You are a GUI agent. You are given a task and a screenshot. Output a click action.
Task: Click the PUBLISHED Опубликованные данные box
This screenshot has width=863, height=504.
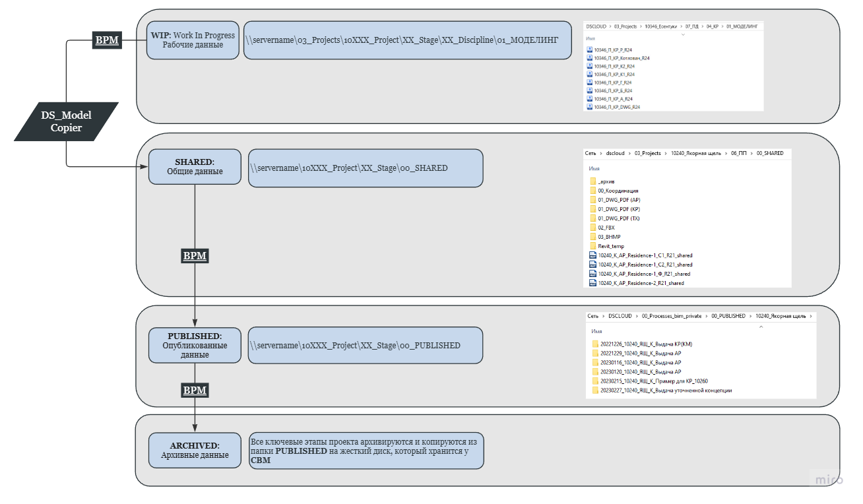click(195, 345)
